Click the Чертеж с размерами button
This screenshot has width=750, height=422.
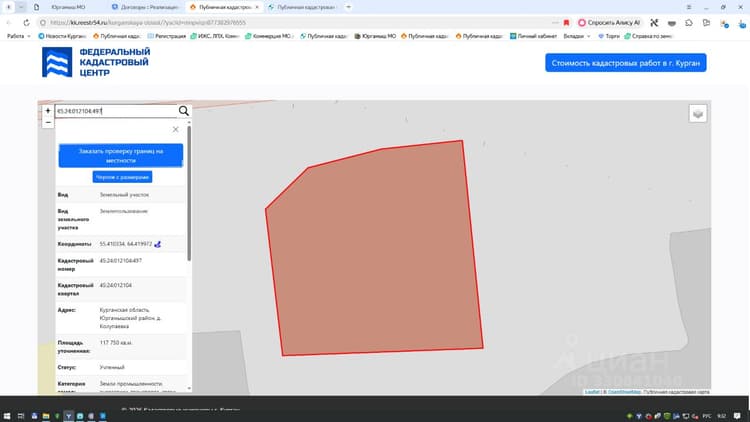pos(122,177)
